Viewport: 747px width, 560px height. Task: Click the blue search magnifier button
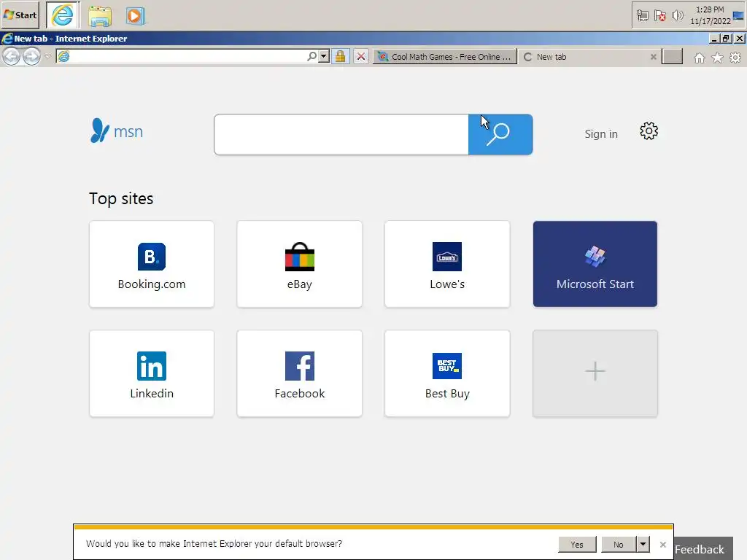click(500, 134)
